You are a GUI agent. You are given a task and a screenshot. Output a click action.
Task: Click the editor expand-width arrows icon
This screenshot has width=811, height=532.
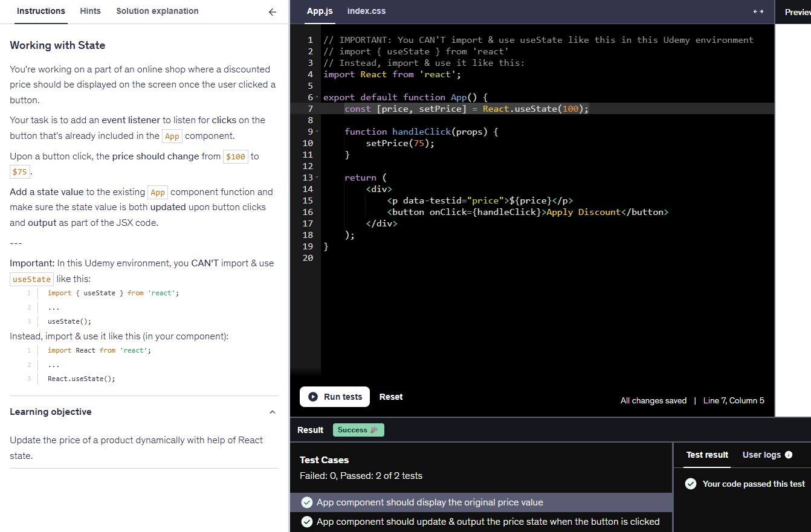click(758, 11)
